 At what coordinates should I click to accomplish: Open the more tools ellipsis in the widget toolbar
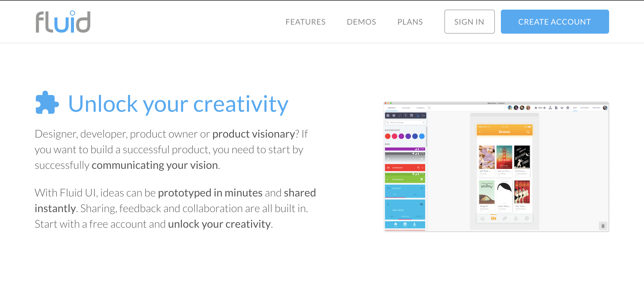[x=423, y=115]
